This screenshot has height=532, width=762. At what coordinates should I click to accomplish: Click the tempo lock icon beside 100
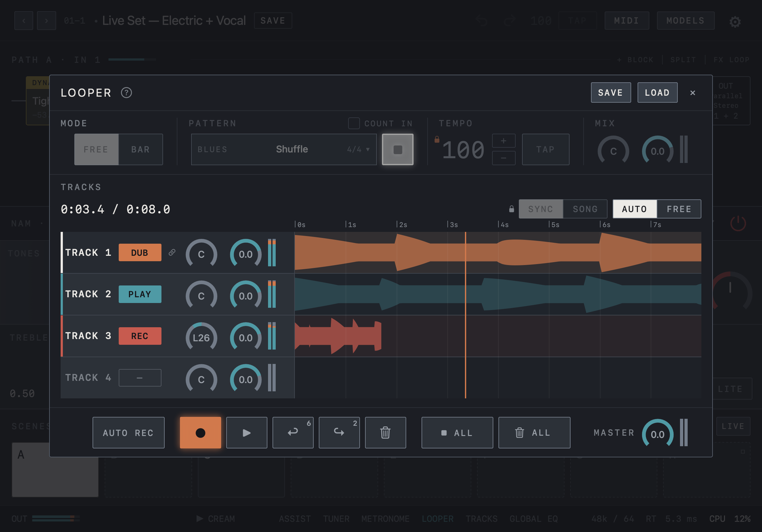(x=437, y=139)
